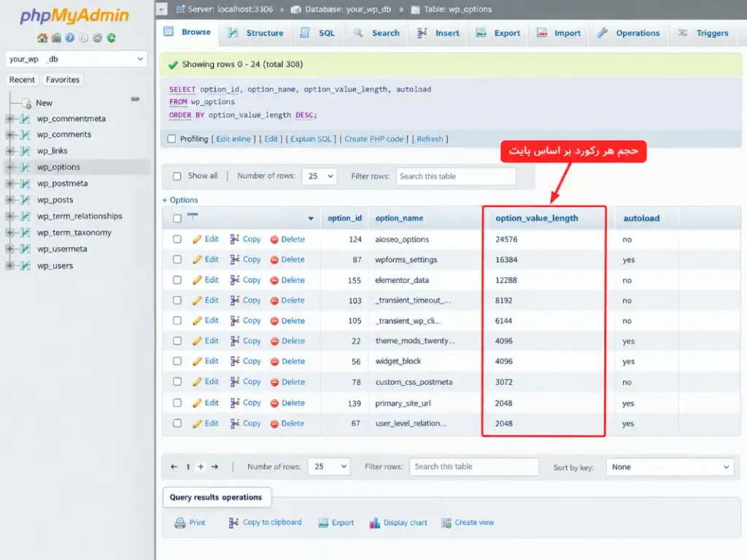The width and height of the screenshot is (747, 560).
Task: Open the Insert tab
Action: (x=438, y=33)
